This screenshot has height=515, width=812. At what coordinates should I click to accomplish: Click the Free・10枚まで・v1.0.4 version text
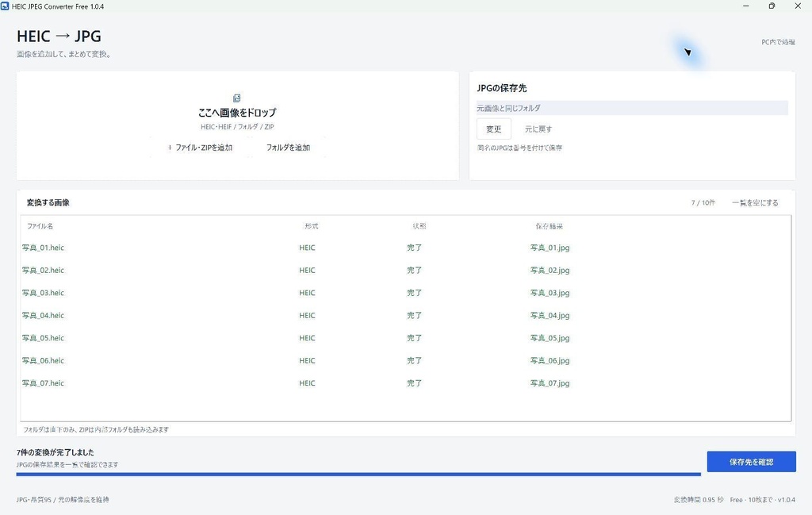(762, 500)
